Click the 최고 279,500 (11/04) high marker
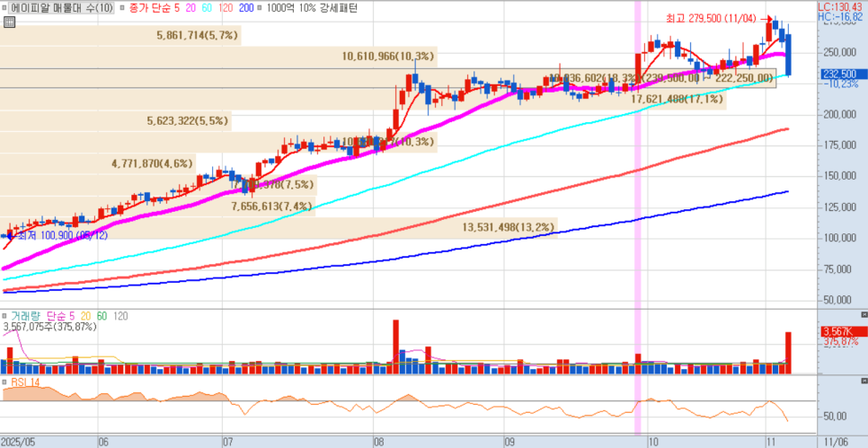The height and width of the screenshot is (448, 868). pyautogui.click(x=720, y=19)
